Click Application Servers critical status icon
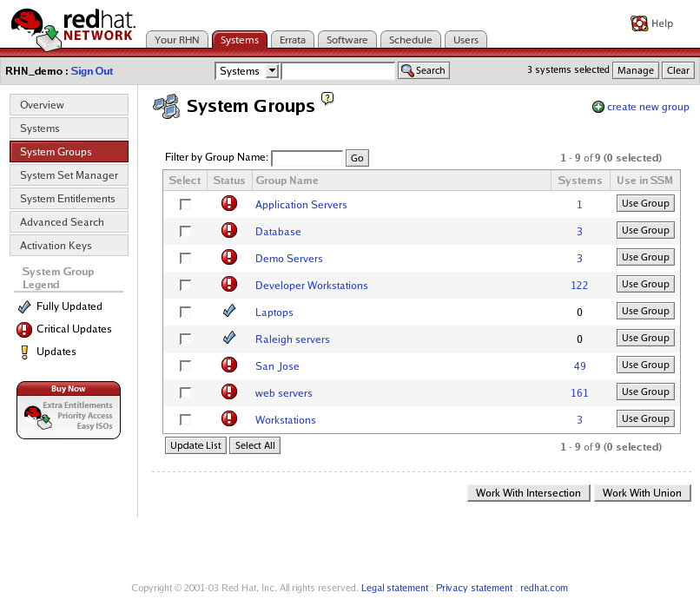 (x=229, y=203)
